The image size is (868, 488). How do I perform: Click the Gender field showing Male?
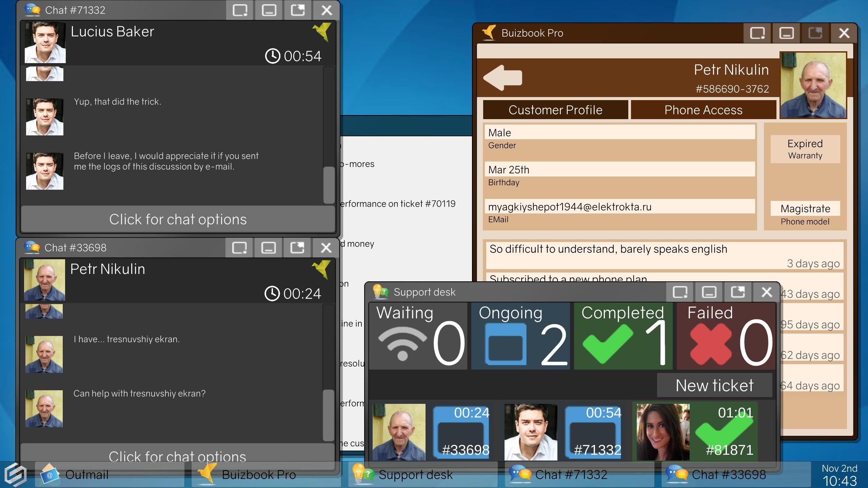click(x=620, y=132)
